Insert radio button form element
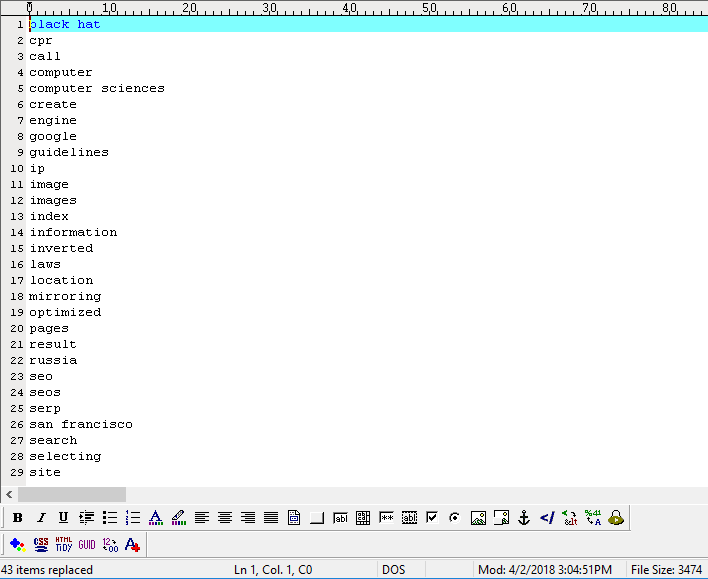 click(455, 518)
